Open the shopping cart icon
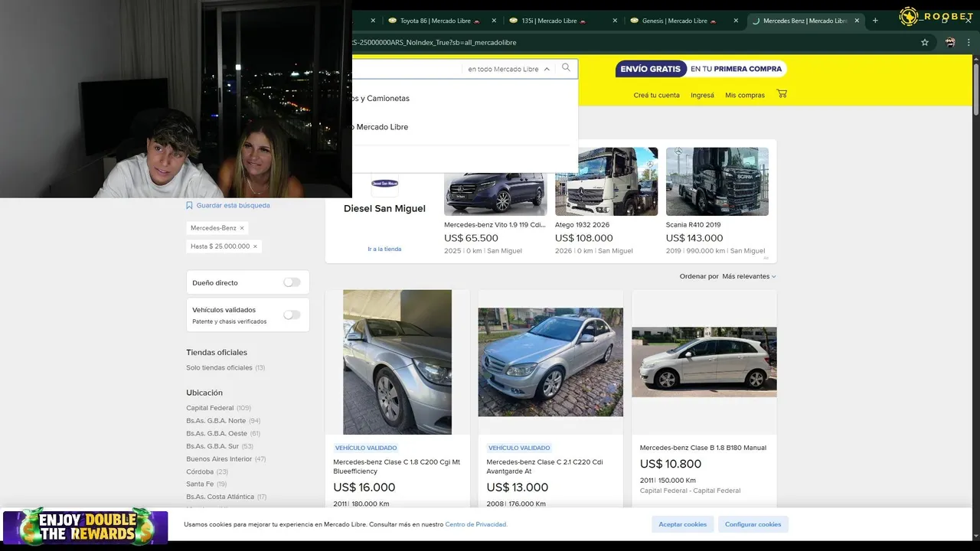980x551 pixels. 782,94
